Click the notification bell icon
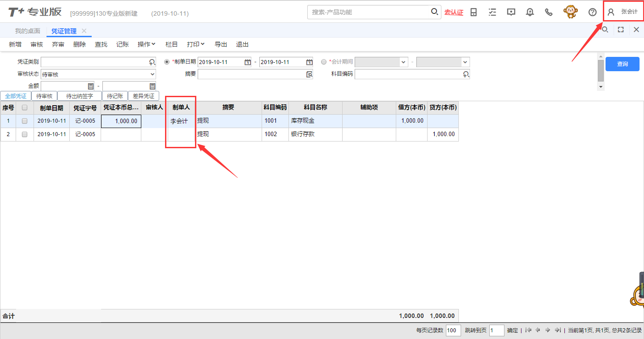The image size is (644, 339). (x=530, y=12)
